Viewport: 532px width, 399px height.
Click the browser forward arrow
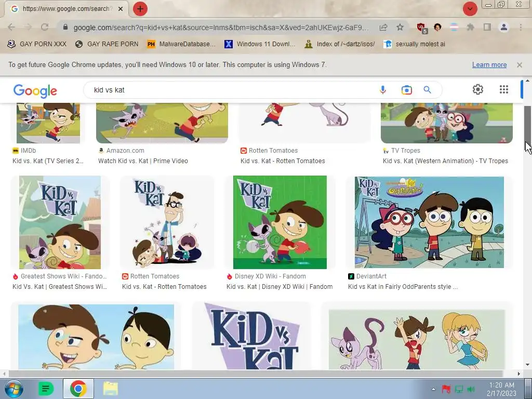click(28, 27)
